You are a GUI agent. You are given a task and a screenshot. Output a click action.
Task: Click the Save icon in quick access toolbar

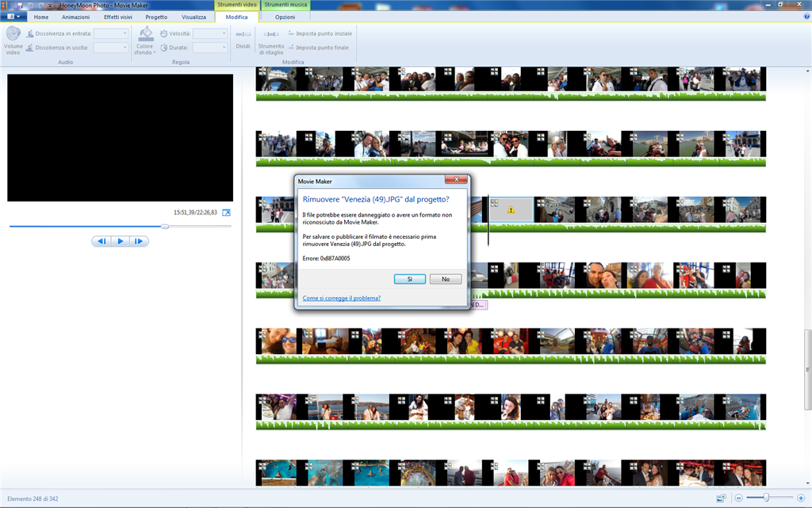click(x=20, y=6)
